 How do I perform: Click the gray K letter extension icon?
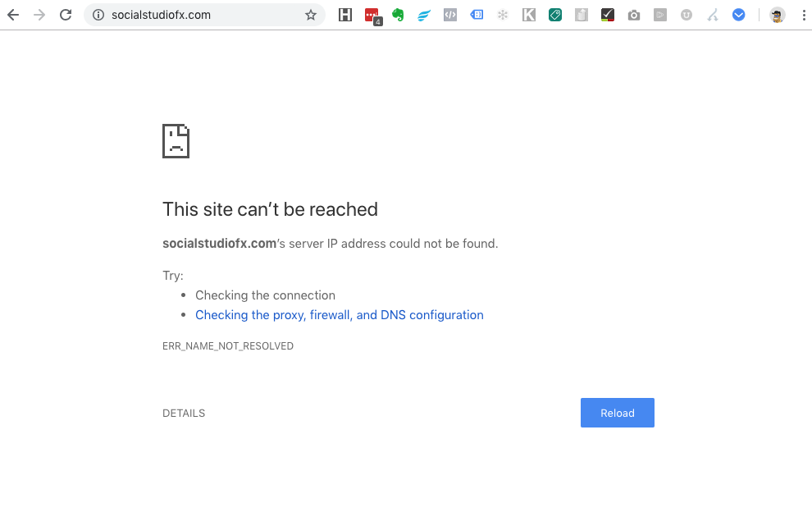click(529, 15)
